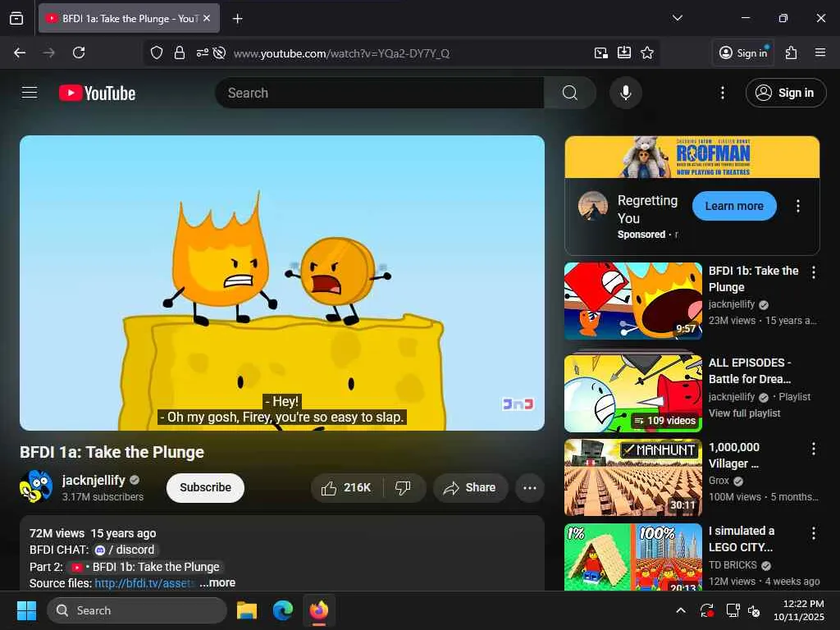840x630 pixels.
Task: Bookmark this page with star
Action: tap(647, 52)
